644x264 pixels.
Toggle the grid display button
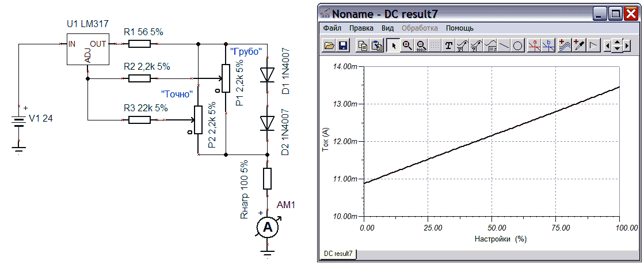[435, 46]
